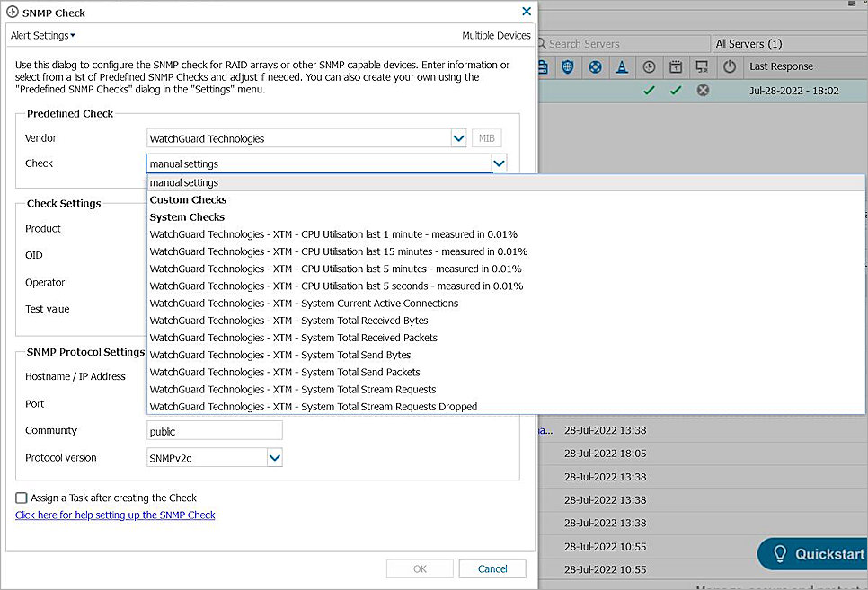Open the Alert Settings menu
868x590 pixels.
coord(42,36)
